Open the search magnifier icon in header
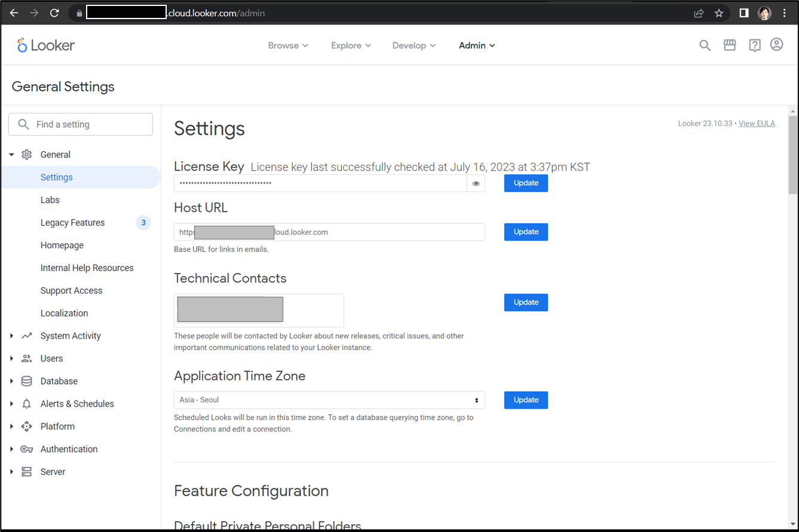 click(x=705, y=45)
